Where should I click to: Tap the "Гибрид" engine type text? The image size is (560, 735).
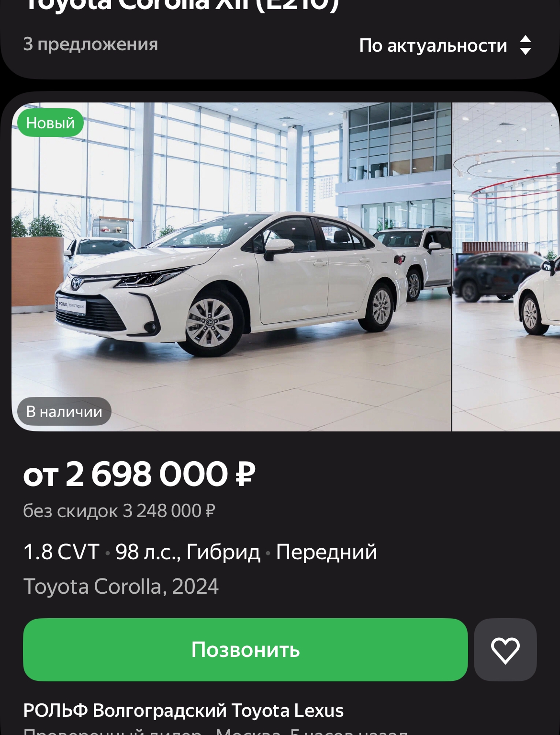tap(223, 552)
